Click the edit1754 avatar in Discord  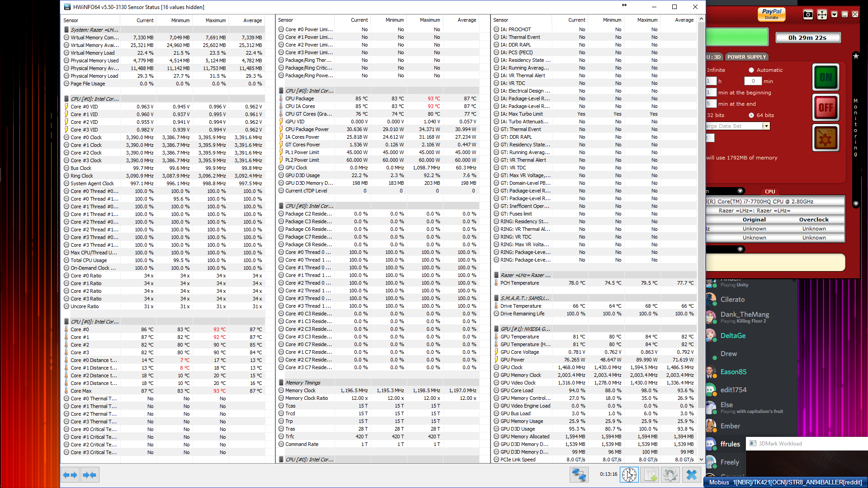tap(711, 389)
